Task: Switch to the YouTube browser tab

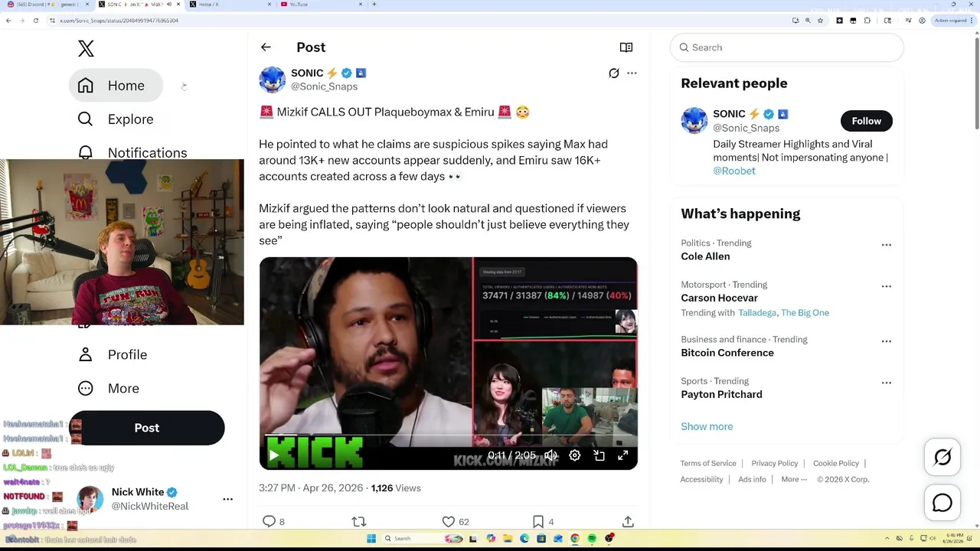Action: click(x=321, y=5)
